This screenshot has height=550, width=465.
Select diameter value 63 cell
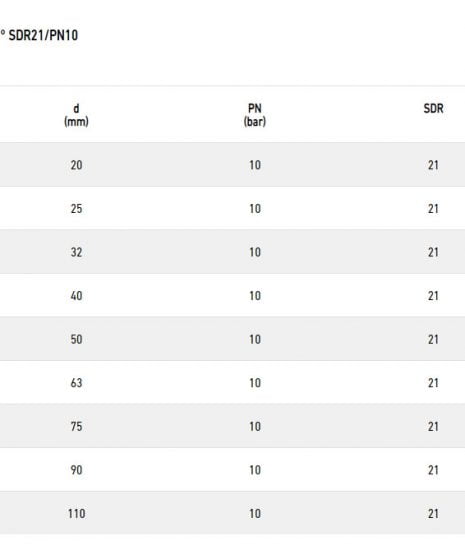point(76,383)
